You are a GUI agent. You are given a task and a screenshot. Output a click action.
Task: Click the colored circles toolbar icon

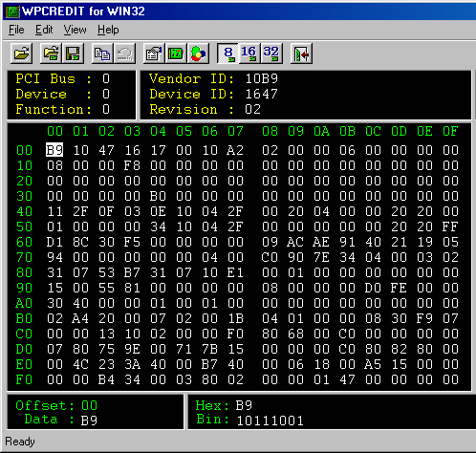(x=198, y=54)
